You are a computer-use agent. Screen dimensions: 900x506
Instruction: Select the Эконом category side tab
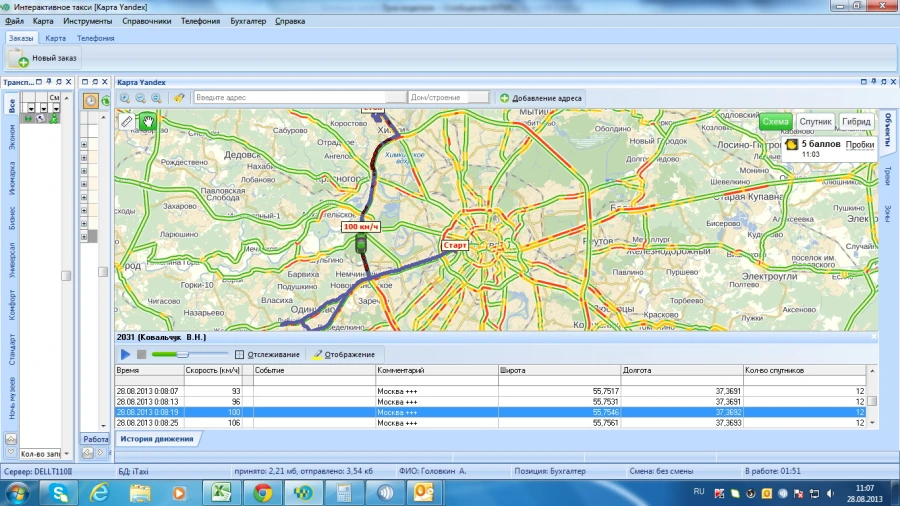tap(11, 137)
